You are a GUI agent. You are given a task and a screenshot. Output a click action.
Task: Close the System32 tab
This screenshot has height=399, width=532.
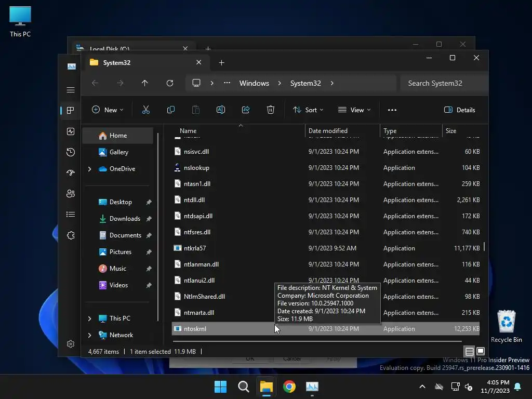[199, 62]
